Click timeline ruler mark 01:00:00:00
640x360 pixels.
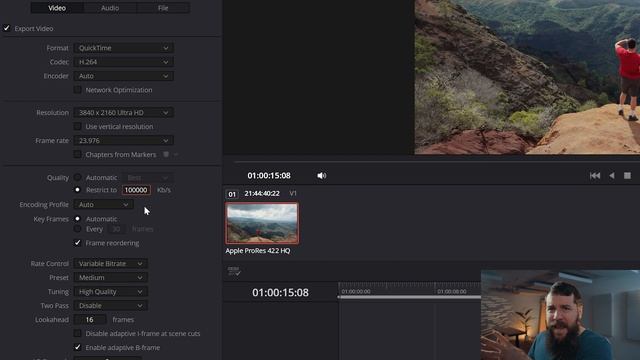[356, 291]
